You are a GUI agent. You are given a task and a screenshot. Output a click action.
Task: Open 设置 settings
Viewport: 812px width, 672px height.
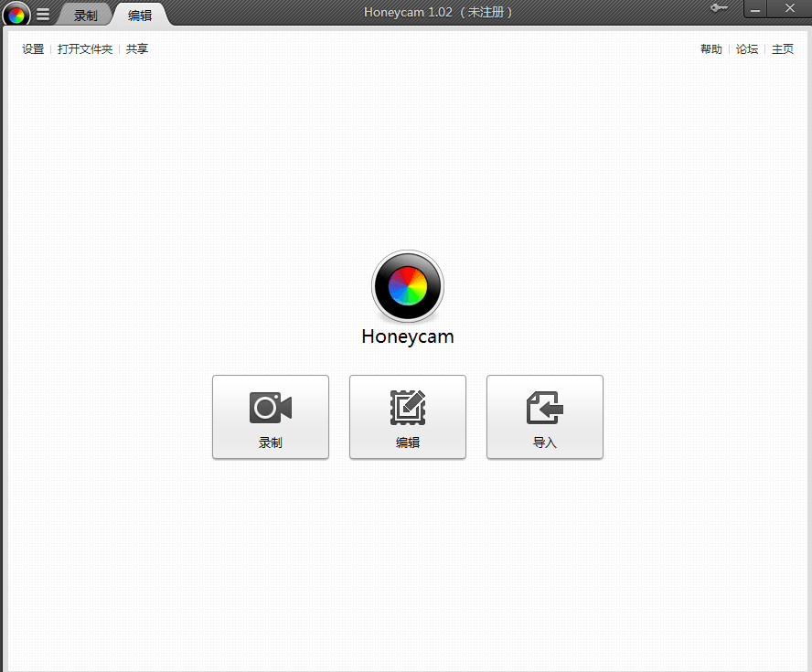33,49
